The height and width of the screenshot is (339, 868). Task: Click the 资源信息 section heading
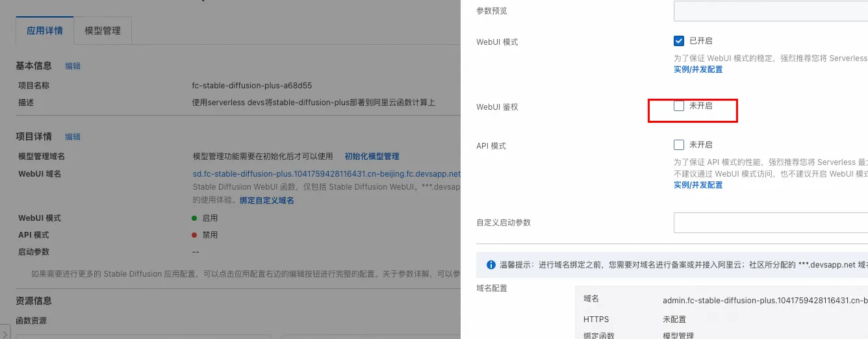pos(34,301)
